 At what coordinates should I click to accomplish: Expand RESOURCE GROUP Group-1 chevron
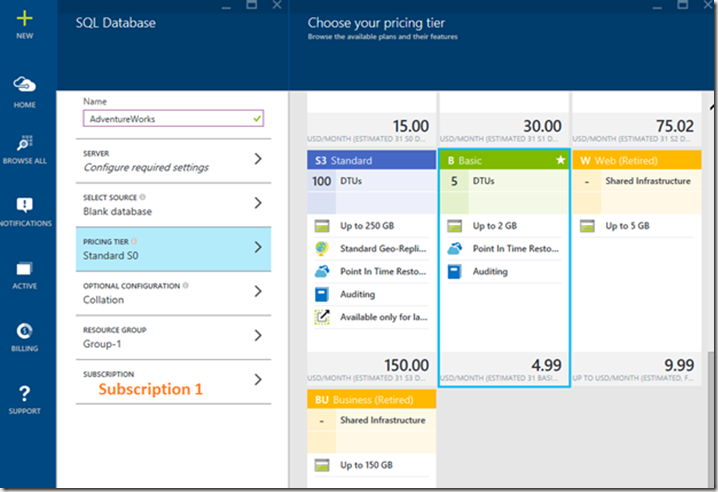point(258,335)
